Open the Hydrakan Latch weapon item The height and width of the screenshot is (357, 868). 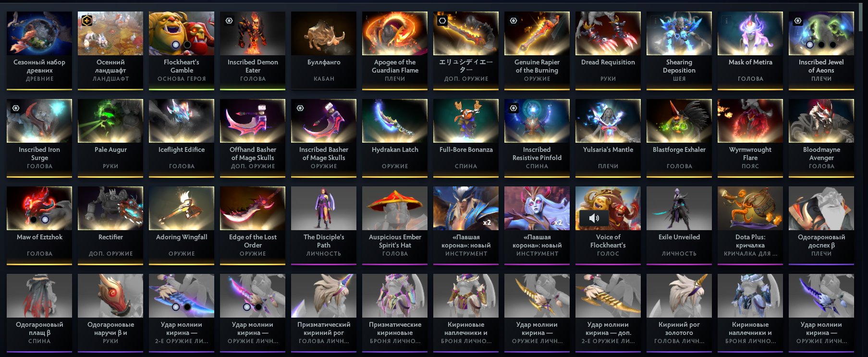tap(394, 138)
